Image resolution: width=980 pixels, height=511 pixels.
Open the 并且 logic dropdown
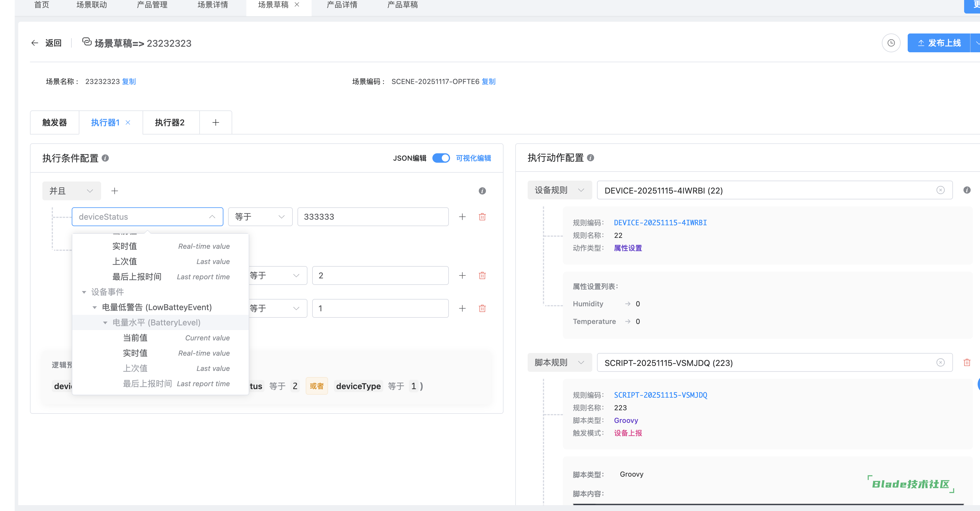coord(71,191)
